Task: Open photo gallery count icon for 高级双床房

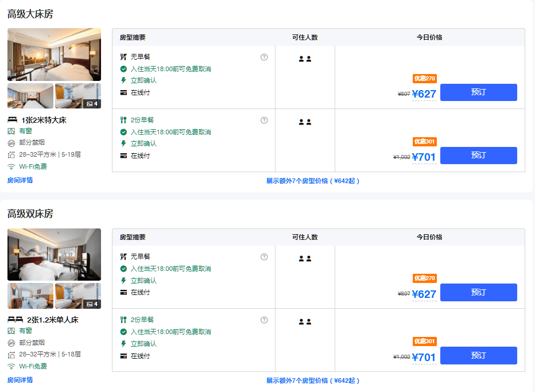Action: pos(92,304)
